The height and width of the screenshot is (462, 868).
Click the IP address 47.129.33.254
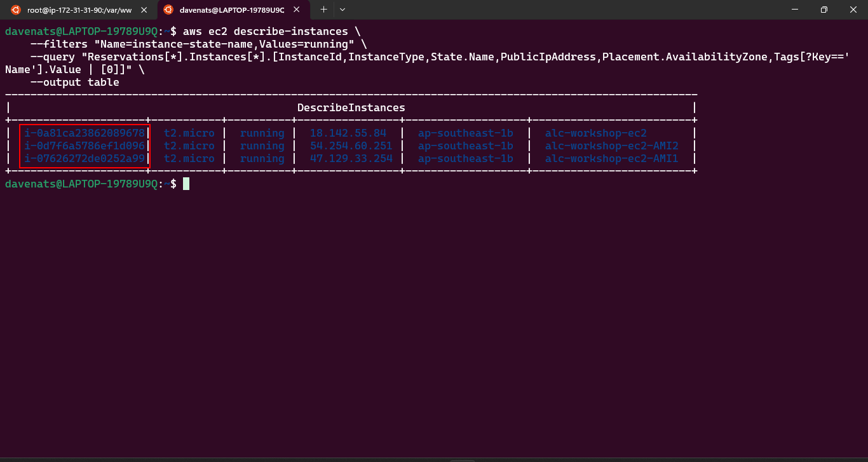click(351, 159)
